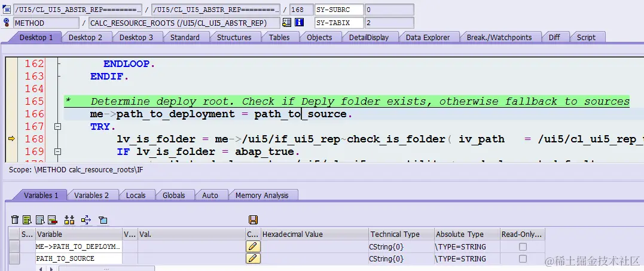Select row selector for PATH_TO_SOURCE row
This screenshot has width=644, height=271.
tap(14, 258)
